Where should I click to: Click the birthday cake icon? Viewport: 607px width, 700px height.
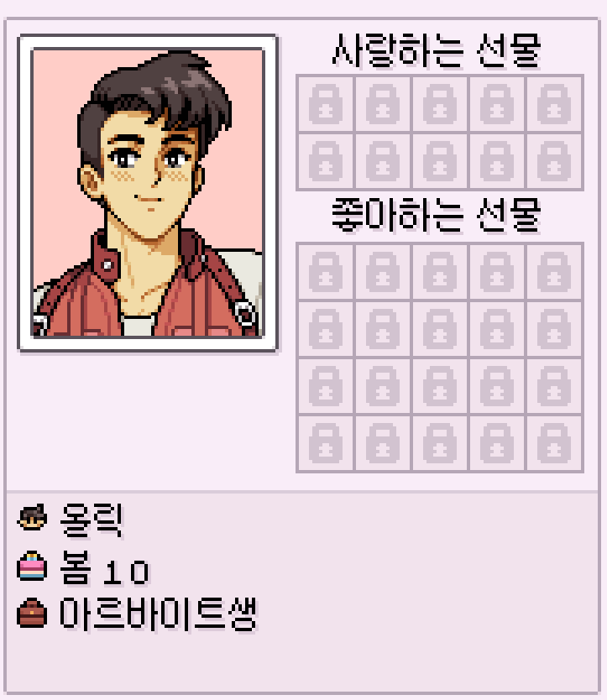[32, 566]
